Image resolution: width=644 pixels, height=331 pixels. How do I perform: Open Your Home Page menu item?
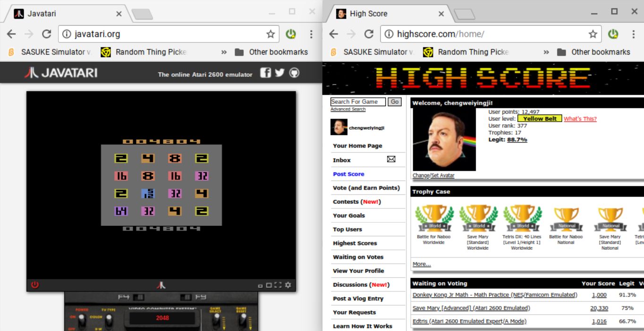point(357,146)
